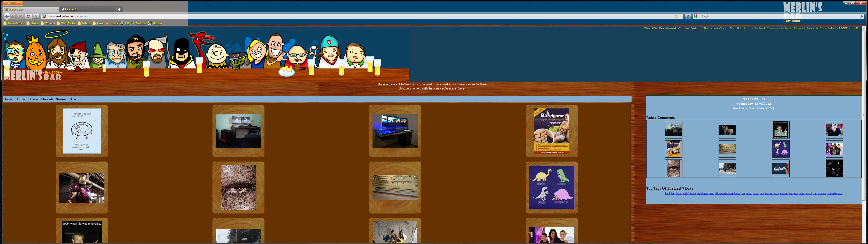868x244 pixels.
Task: Expand the Games bookmarks folder
Action: click(33, 23)
